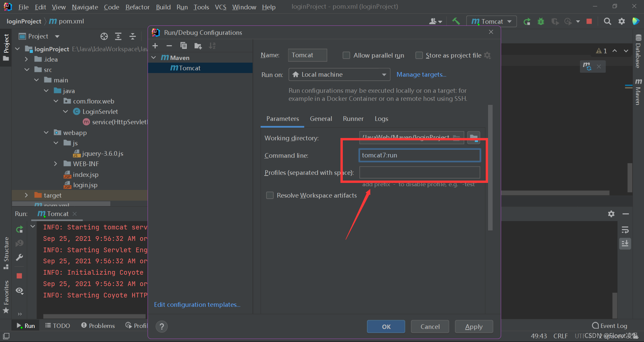Toggle soft-wrap in Run console

[625, 230]
